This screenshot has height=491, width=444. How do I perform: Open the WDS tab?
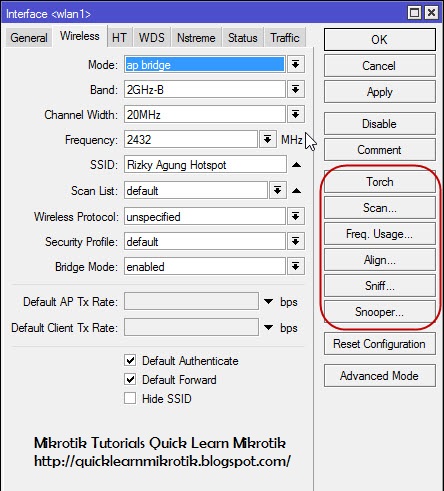coord(152,38)
